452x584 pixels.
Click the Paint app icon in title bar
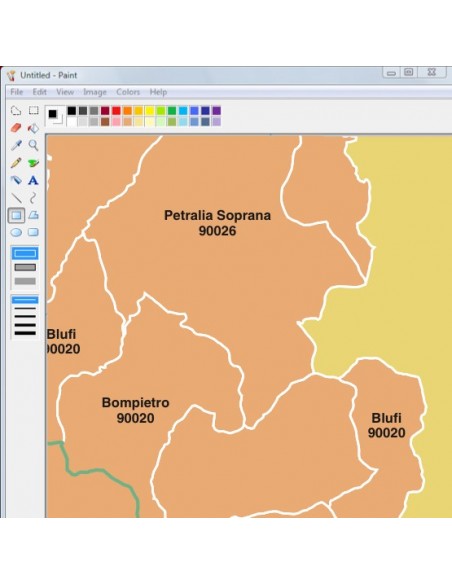[12, 75]
